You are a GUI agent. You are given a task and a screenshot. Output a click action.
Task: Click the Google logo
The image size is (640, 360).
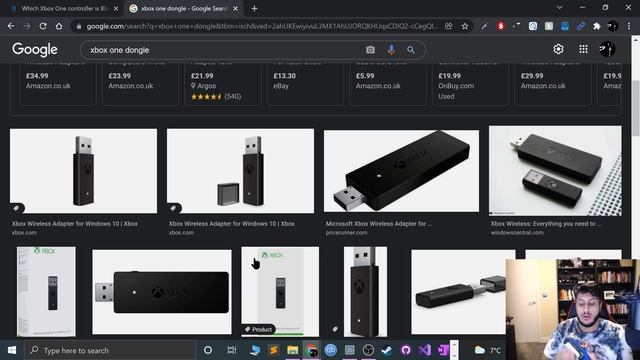(x=35, y=49)
